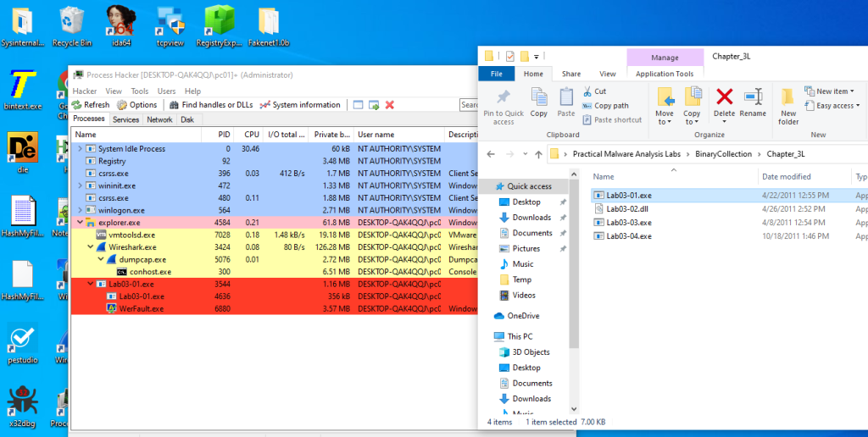Expand the winlogon.exe tree node
This screenshot has height=437, width=868.
click(80, 210)
